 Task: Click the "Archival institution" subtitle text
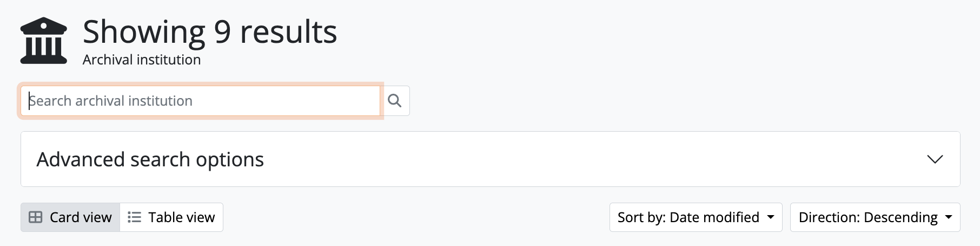point(142,60)
